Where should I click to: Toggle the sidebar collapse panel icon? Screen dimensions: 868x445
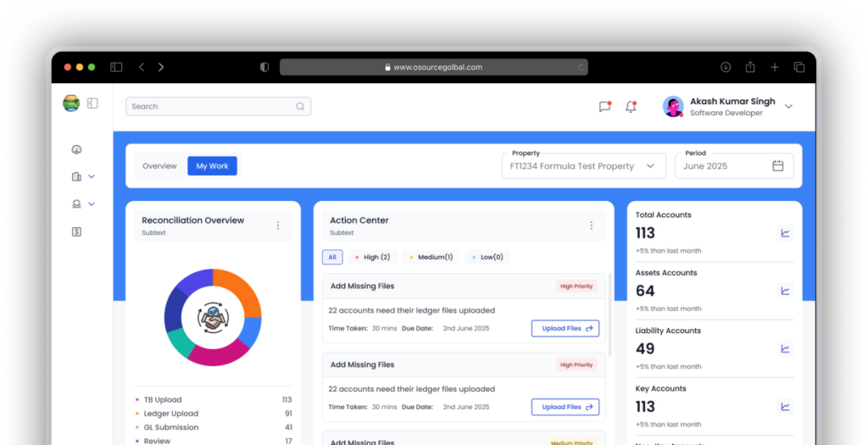tap(92, 103)
